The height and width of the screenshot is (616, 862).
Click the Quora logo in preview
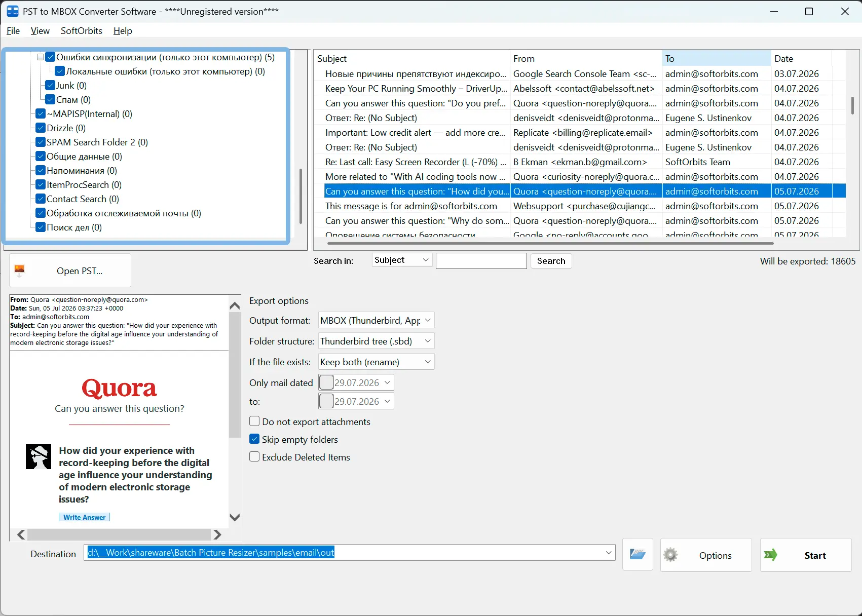119,389
